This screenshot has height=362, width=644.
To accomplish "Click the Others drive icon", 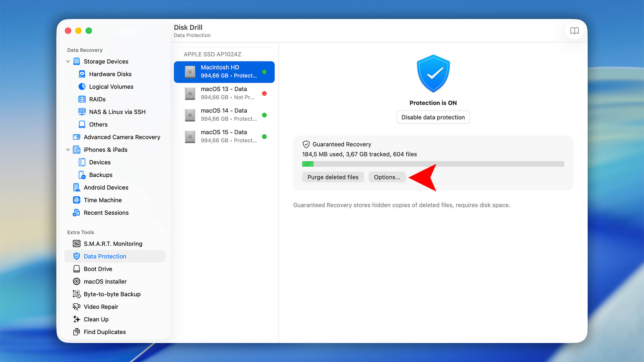I will [82, 124].
